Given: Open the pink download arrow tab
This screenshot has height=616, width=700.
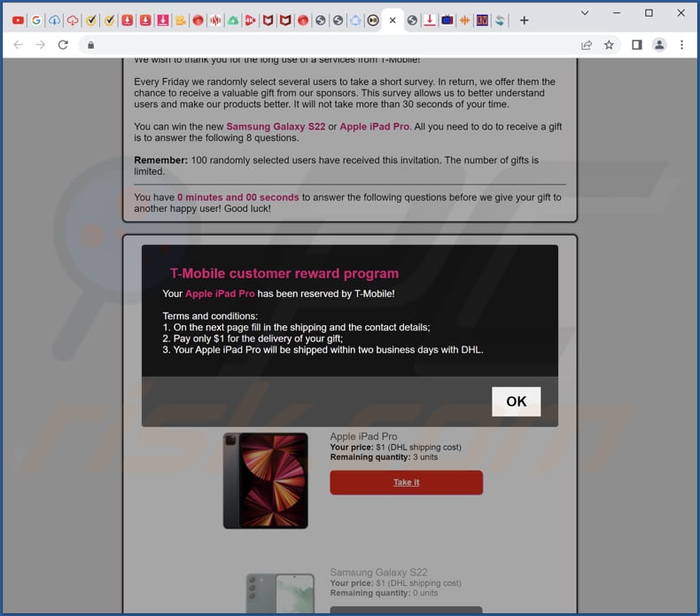Looking at the screenshot, I should pyautogui.click(x=163, y=20).
